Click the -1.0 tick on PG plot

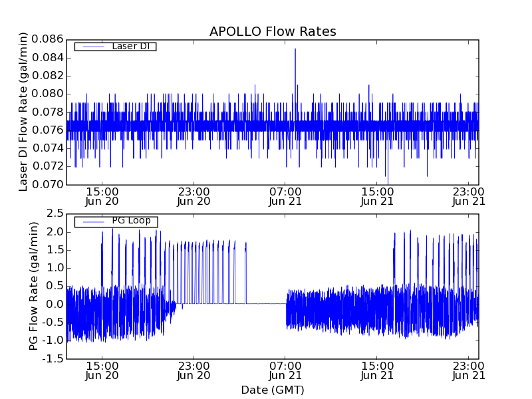point(53,340)
